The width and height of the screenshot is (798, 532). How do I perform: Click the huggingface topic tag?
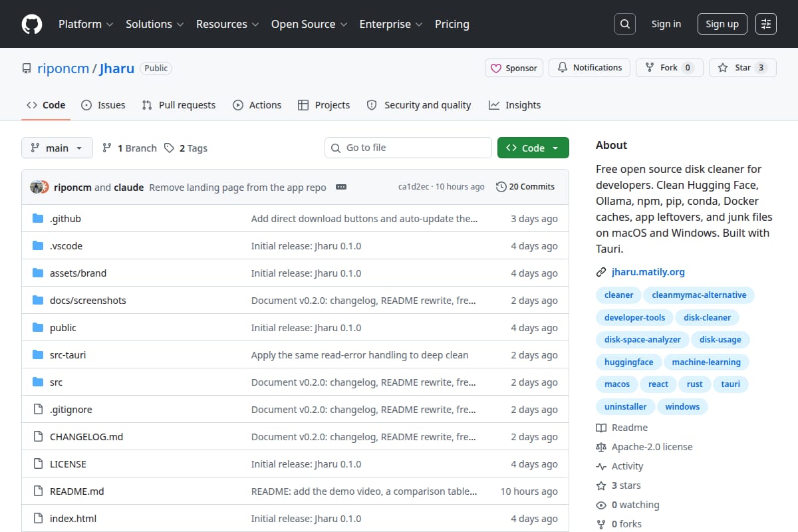tap(629, 362)
